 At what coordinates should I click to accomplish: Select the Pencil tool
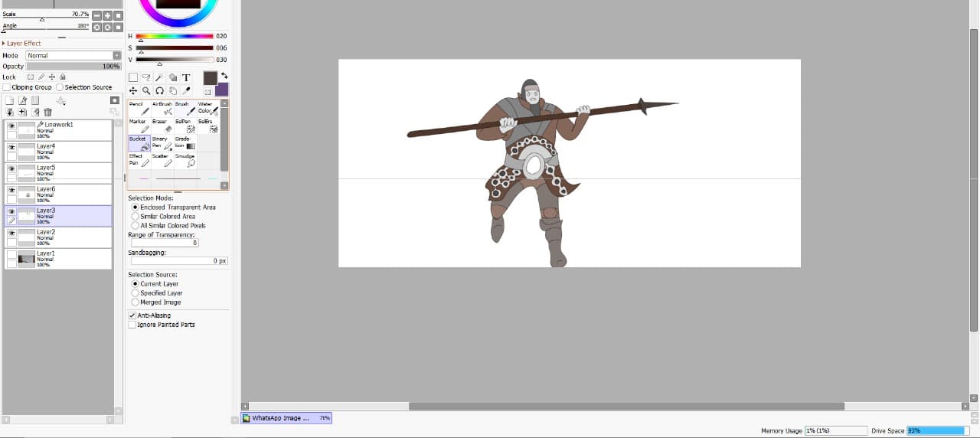(139, 108)
